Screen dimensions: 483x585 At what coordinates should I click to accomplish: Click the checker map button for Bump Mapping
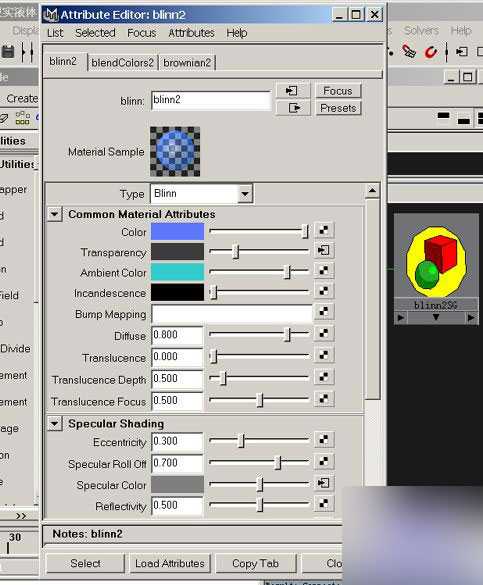[323, 312]
